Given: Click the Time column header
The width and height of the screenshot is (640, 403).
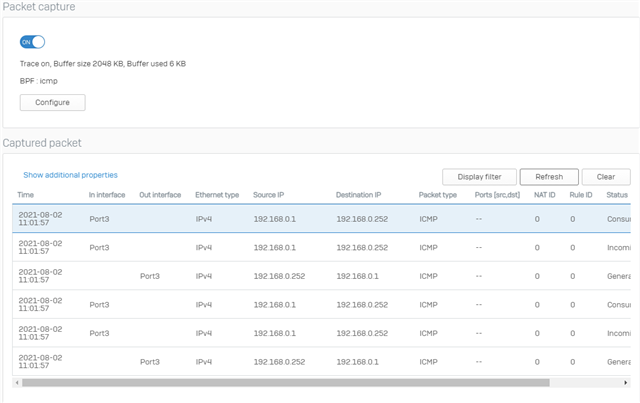Looking at the screenshot, I should click(25, 195).
